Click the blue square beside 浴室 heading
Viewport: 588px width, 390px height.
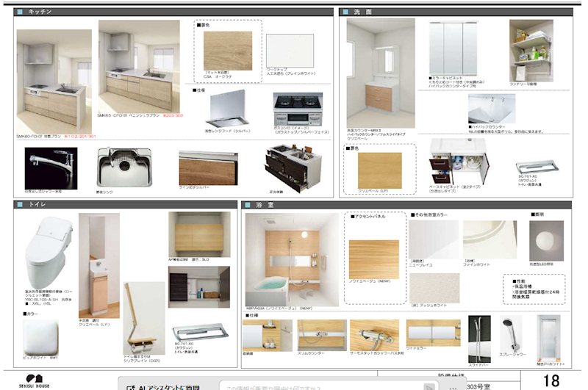tap(248, 205)
